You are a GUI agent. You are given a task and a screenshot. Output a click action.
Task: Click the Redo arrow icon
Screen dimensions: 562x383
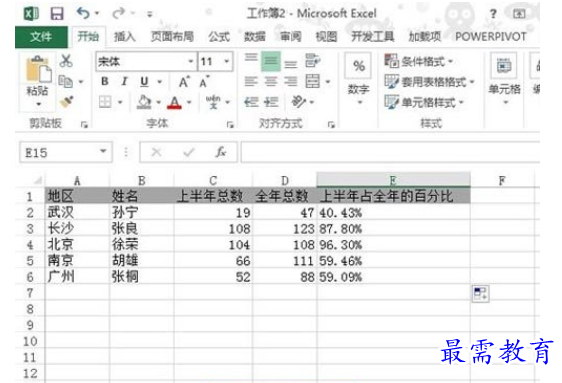[x=118, y=14]
